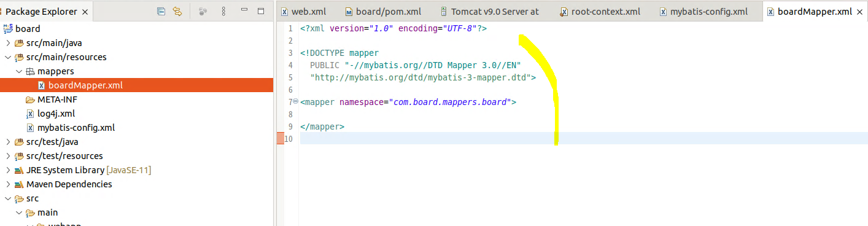The width and height of the screenshot is (868, 226).
Task: Switch to the root-context.xml tab
Action: 600,12
